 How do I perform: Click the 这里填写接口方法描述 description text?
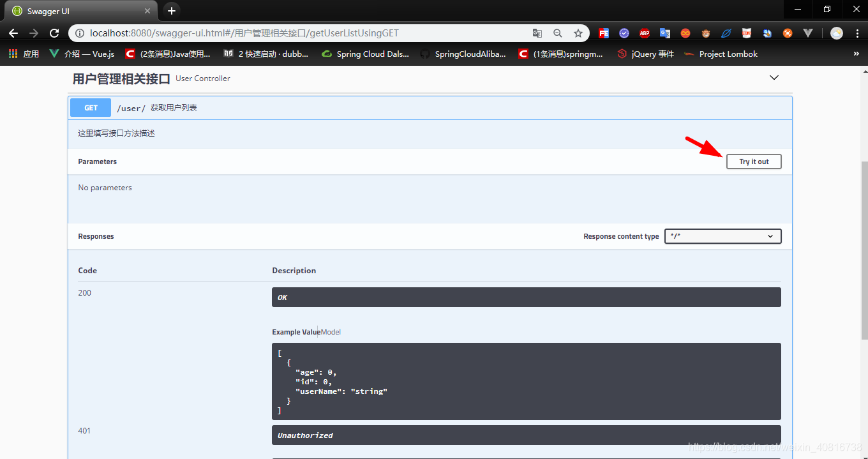[116, 133]
